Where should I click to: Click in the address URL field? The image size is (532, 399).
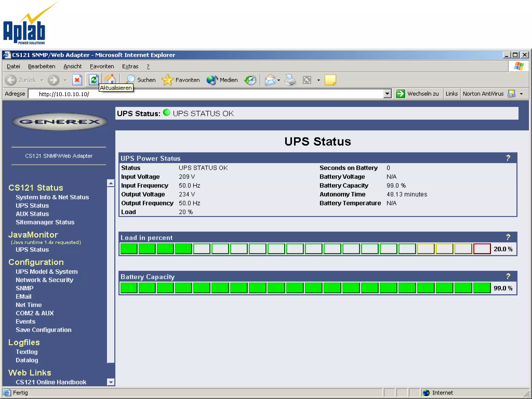coord(208,94)
